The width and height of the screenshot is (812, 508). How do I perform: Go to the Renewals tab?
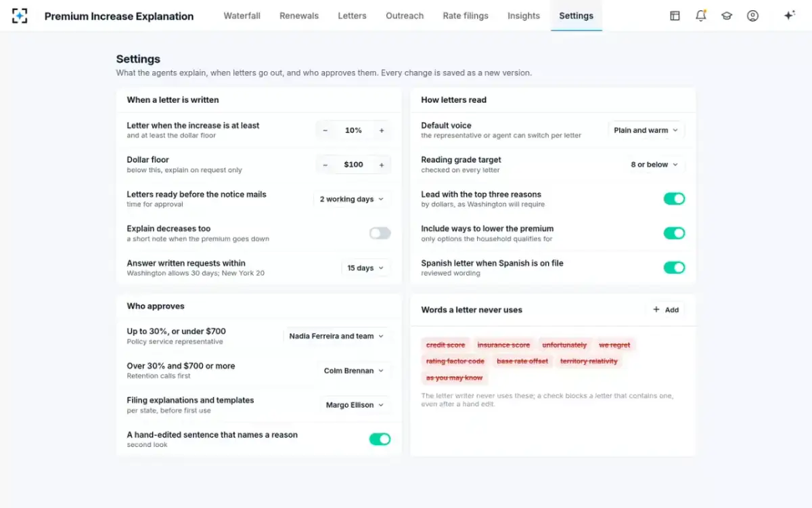tap(299, 16)
